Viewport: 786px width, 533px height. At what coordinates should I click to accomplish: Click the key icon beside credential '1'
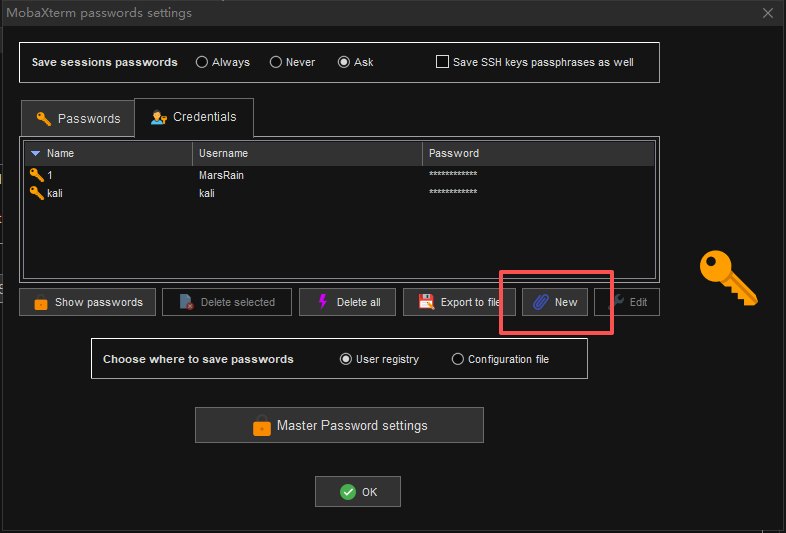coord(36,175)
